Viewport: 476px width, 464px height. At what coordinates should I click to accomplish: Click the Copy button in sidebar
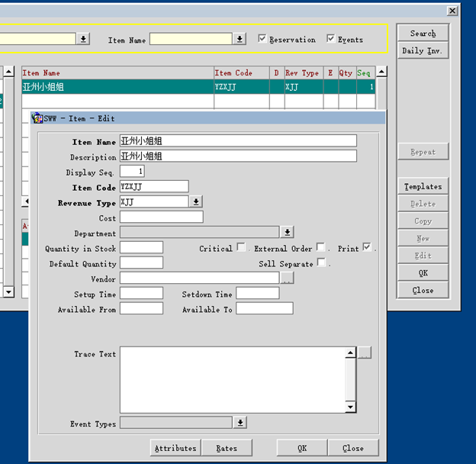[423, 221]
